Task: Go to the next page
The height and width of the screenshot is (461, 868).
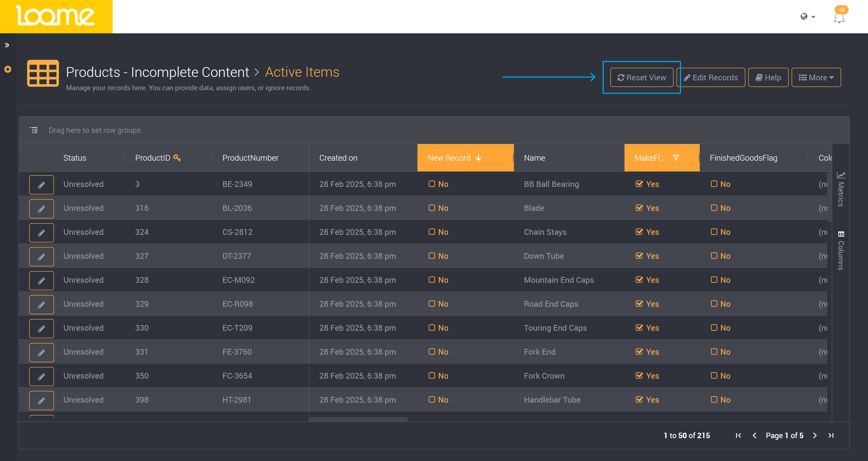Action: [815, 435]
